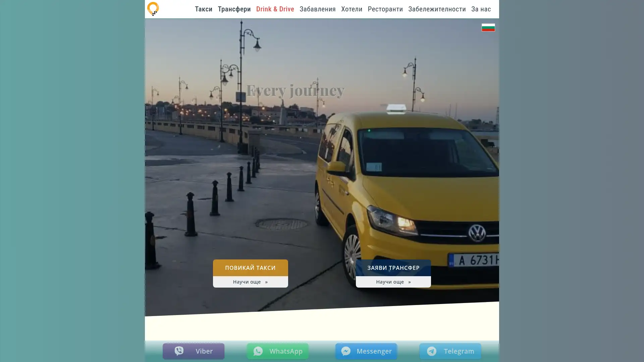Click the Messenger icon
The height and width of the screenshot is (362, 644).
tap(346, 351)
